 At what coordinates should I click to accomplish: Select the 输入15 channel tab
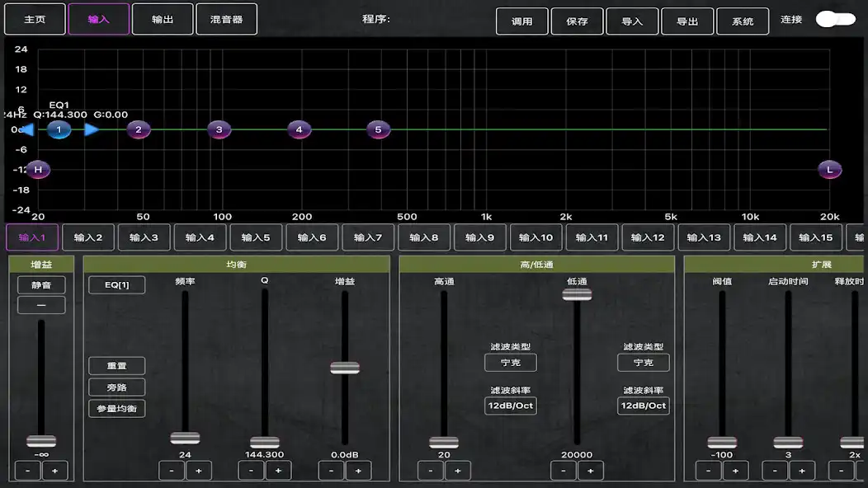816,237
